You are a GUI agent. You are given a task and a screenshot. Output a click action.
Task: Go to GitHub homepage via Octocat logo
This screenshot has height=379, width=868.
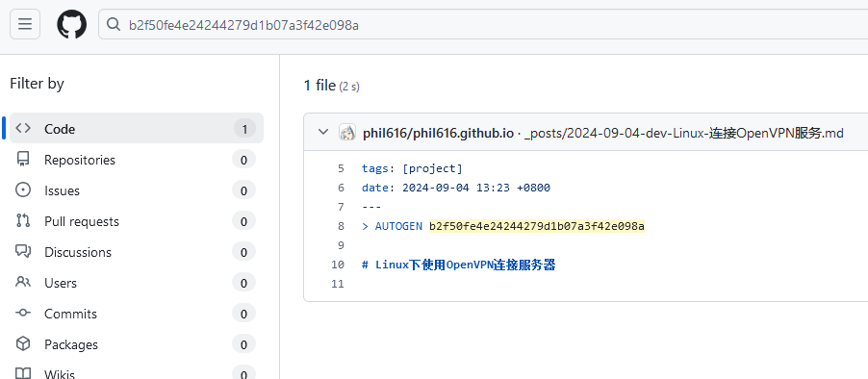(72, 24)
